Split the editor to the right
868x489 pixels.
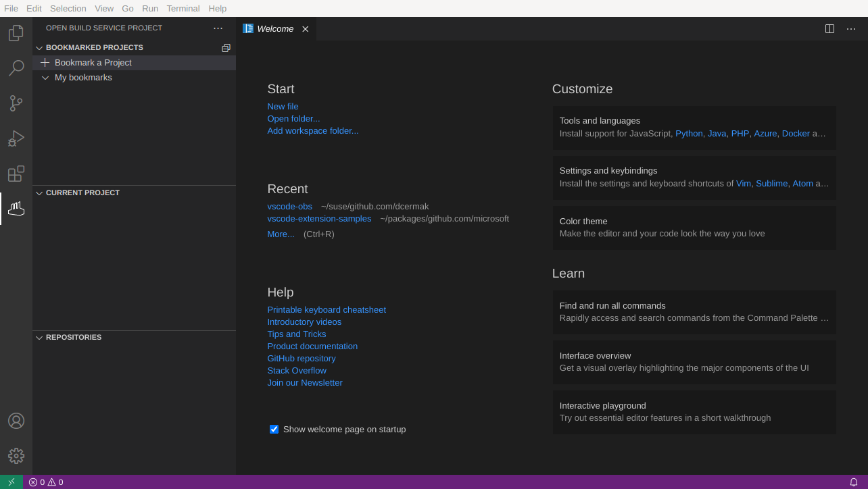[x=829, y=29]
